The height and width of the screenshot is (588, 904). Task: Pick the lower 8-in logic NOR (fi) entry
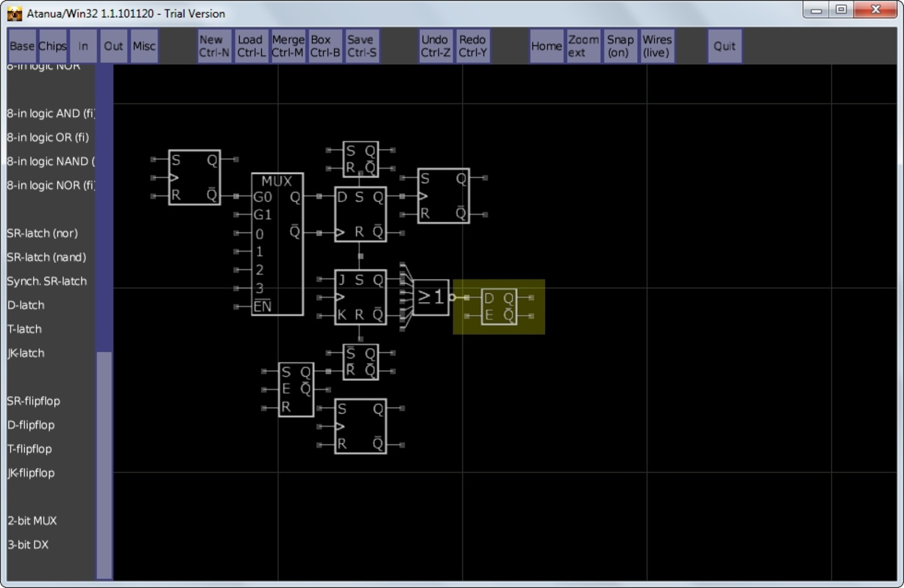[51, 185]
